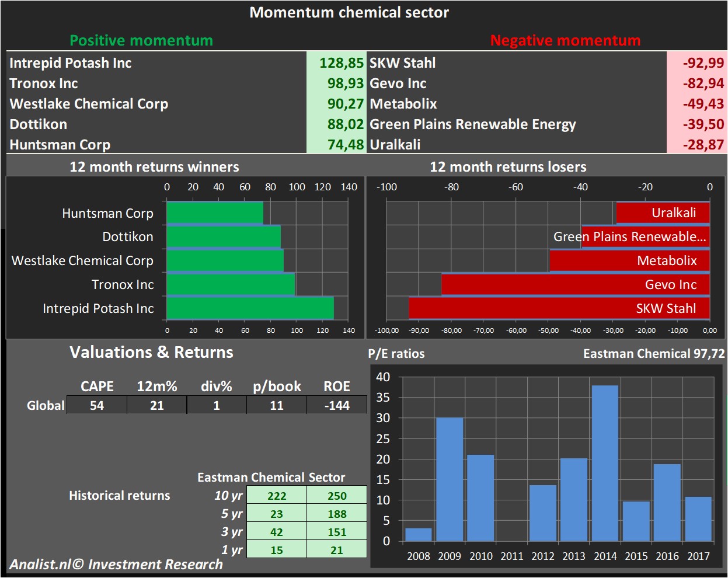Click the green Intrepid Potash Inc bar
The height and width of the screenshot is (578, 728).
point(250,308)
